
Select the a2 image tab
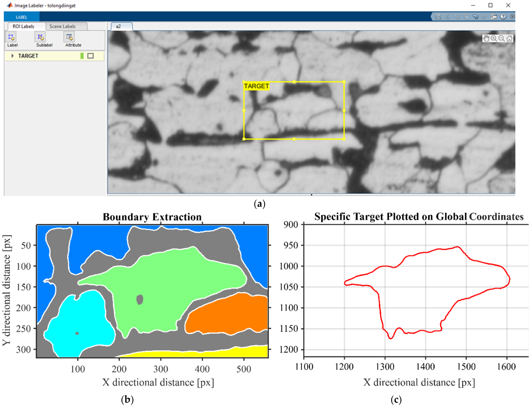119,27
